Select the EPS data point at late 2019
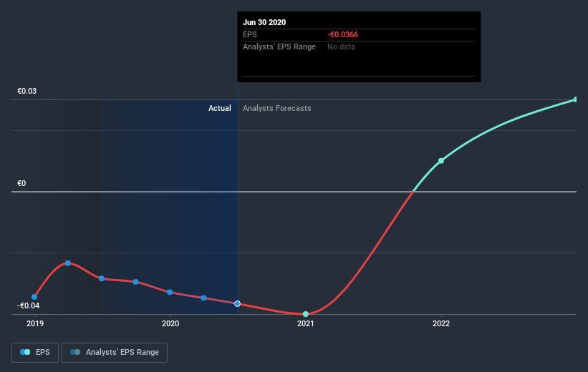Screen dimensions: 588x372 [x=136, y=282]
